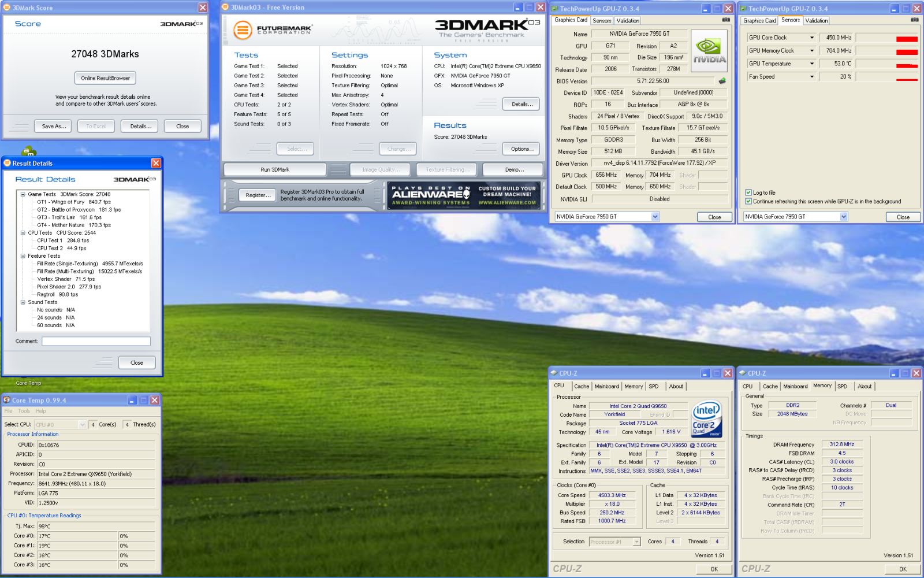Click the DRAM Frequency value '312.8 MHz'
The width and height of the screenshot is (924, 578).
[842, 444]
